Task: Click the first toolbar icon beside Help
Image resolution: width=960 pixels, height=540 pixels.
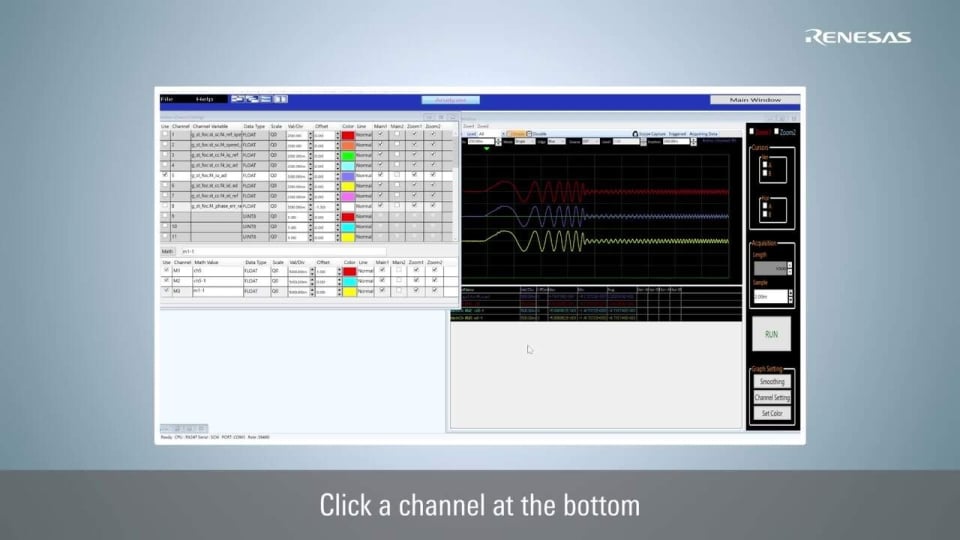Action: [x=238, y=99]
